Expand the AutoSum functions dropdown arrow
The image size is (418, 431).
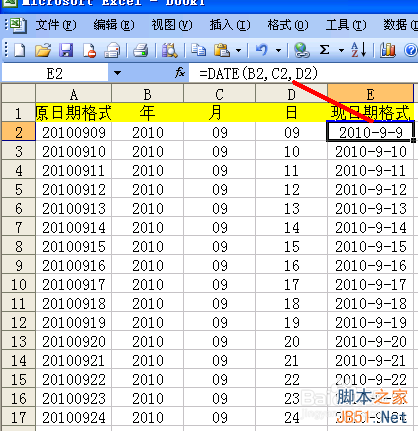click(341, 51)
